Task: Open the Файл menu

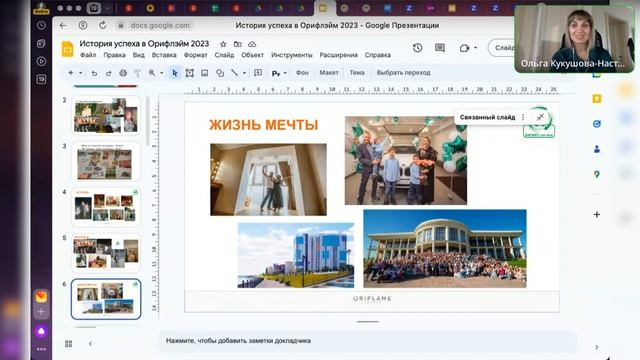Action: click(88, 55)
